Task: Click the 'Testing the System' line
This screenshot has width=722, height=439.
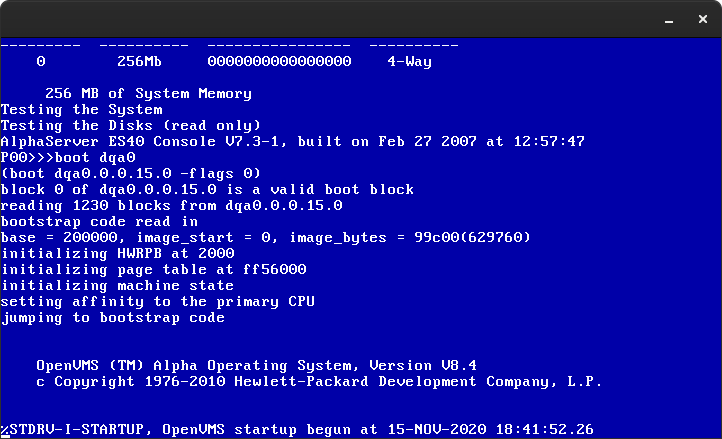Action: tap(82, 110)
